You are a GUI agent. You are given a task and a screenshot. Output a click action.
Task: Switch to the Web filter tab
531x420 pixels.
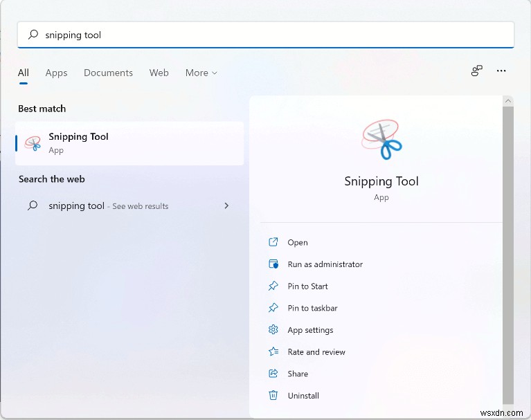click(159, 73)
